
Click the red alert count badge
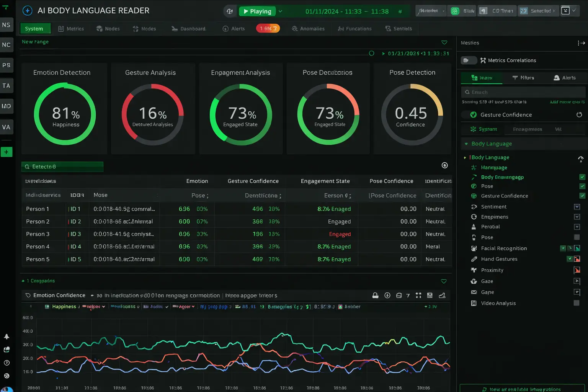coord(268,28)
